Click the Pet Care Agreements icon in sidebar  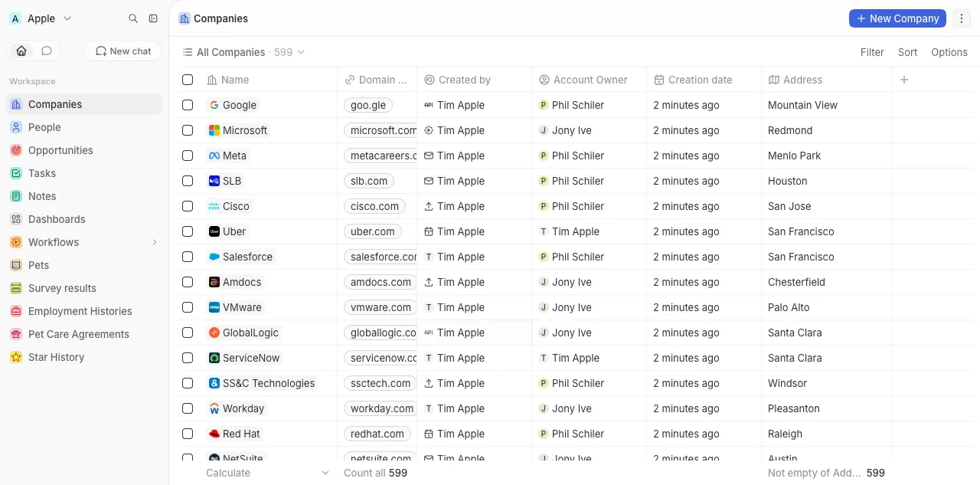coord(16,334)
